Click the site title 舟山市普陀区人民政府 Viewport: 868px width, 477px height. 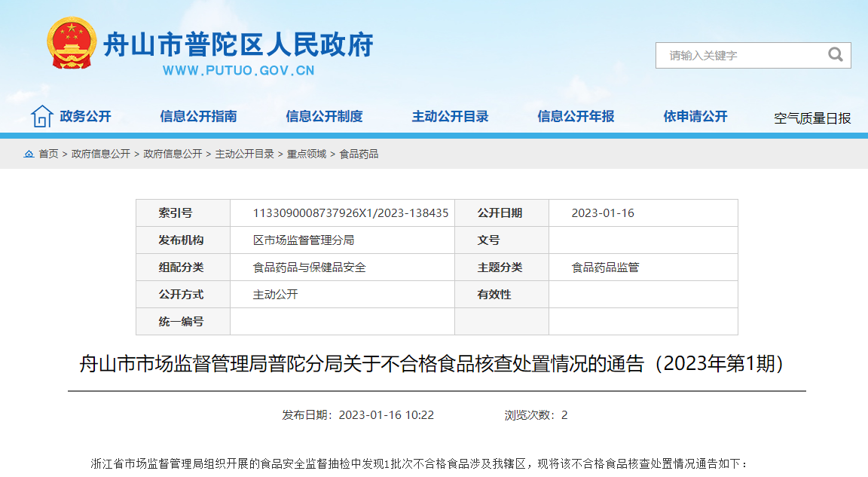point(239,44)
